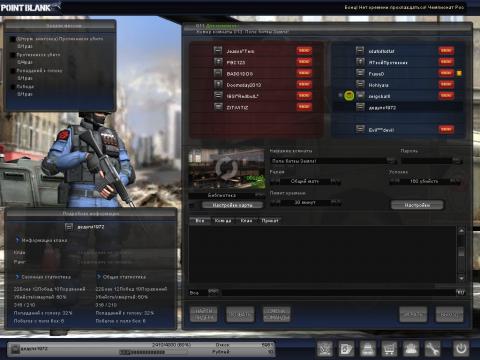Click the yellow smiley icon near player slot
The height and width of the screenshot is (360, 480).
click(349, 96)
